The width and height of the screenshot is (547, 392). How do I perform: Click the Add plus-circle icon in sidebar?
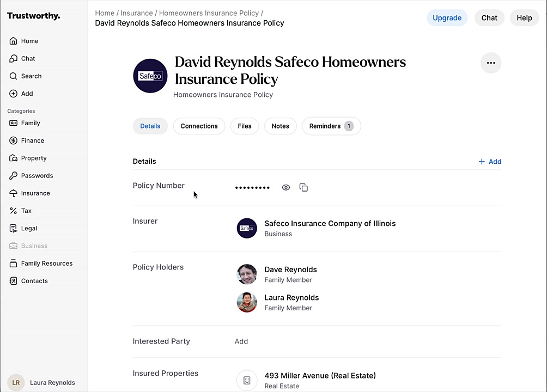pyautogui.click(x=13, y=94)
